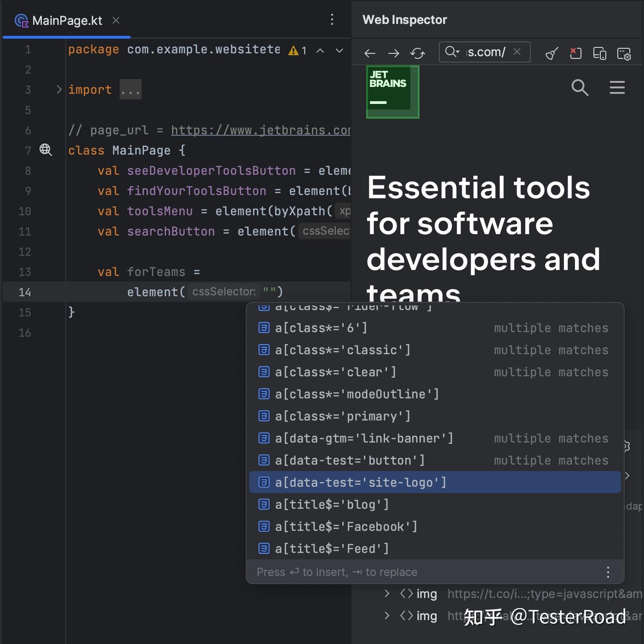Click the globe icon beside class MainPage
The width and height of the screenshot is (644, 644).
(x=46, y=150)
